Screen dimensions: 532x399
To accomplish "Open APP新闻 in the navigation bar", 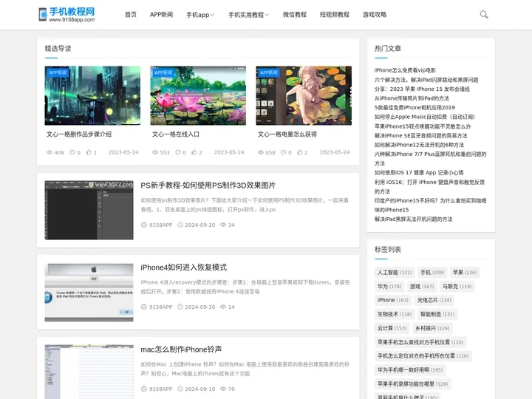I will tap(162, 15).
